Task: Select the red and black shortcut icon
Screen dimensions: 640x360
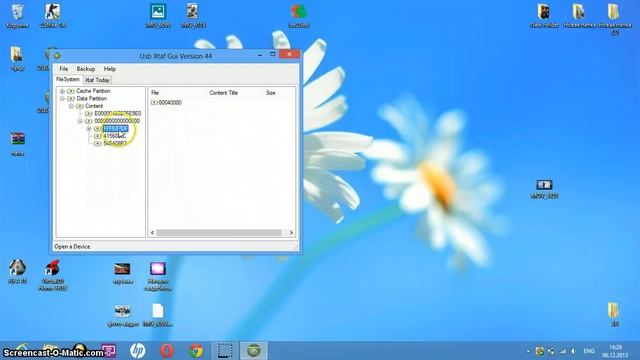Action: pyautogui.click(x=53, y=274)
